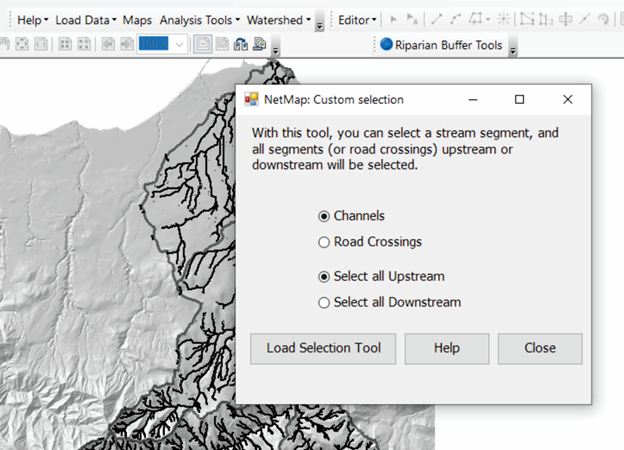Click the Edit Annotation tool icon

click(x=412, y=19)
